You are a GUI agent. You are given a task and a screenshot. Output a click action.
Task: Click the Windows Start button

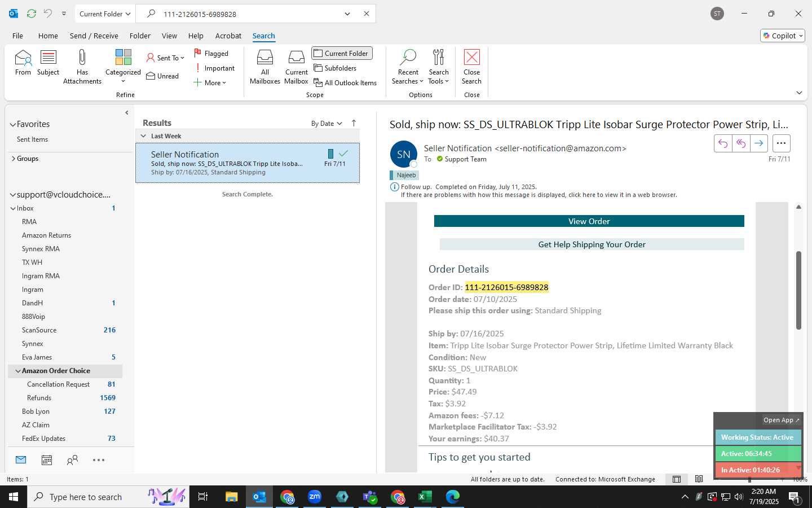(14, 497)
